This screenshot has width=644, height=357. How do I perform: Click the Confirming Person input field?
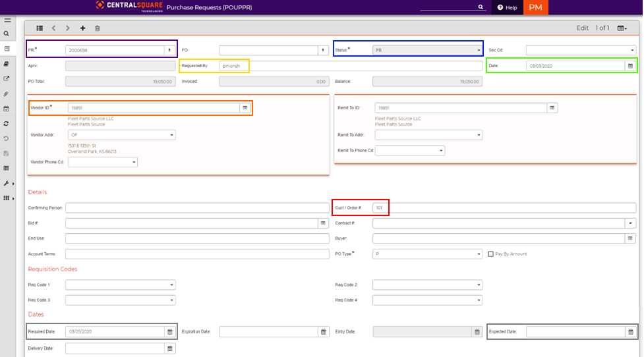coord(197,207)
